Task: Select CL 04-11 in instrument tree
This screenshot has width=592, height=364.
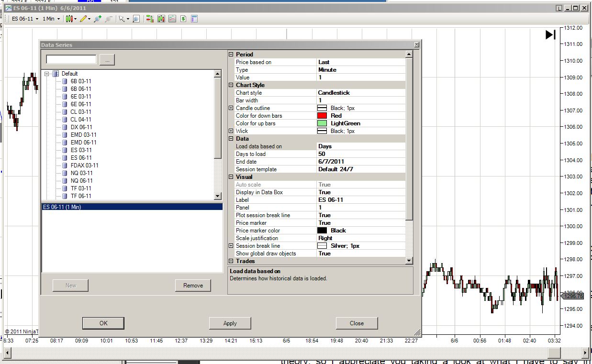Action: click(81, 120)
